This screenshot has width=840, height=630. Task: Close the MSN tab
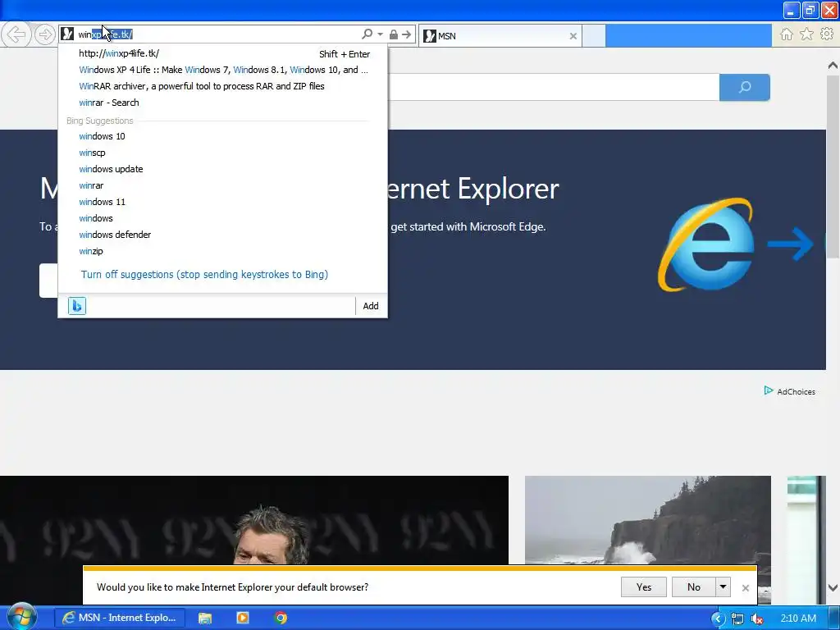click(573, 36)
